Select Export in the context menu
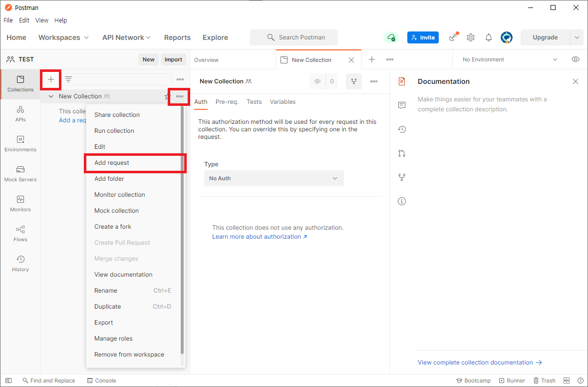The image size is (588, 387). click(x=133, y=323)
